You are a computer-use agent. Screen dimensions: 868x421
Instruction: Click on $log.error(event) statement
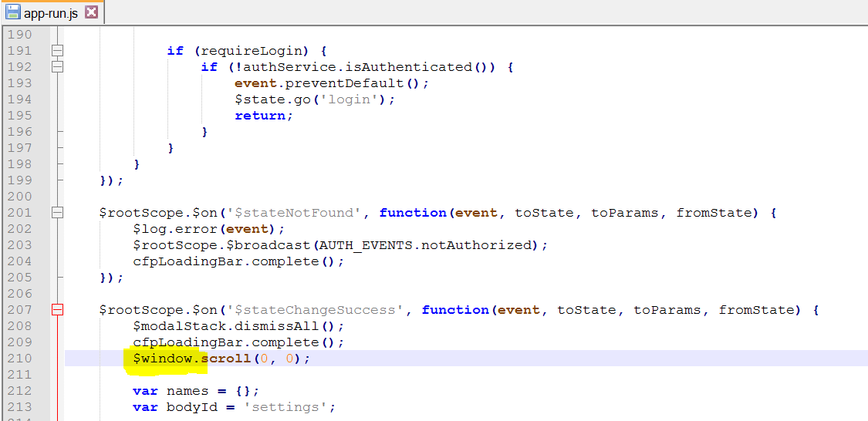(x=208, y=229)
